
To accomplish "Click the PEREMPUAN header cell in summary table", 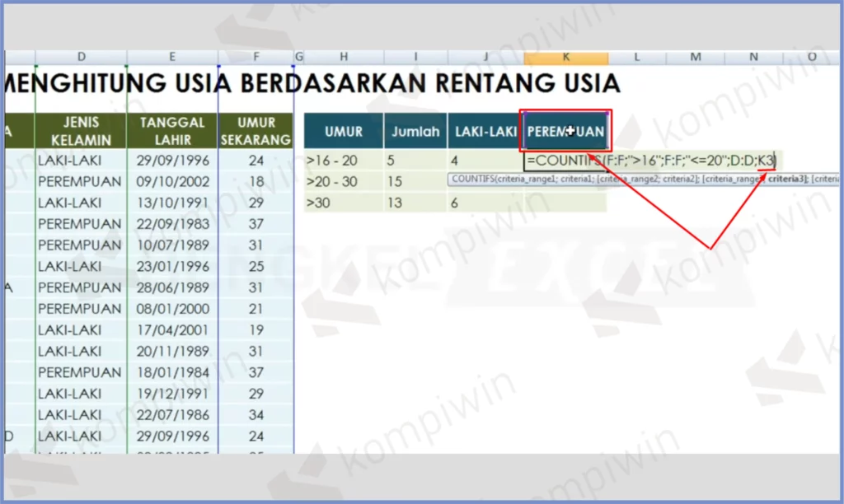I will coord(565,131).
